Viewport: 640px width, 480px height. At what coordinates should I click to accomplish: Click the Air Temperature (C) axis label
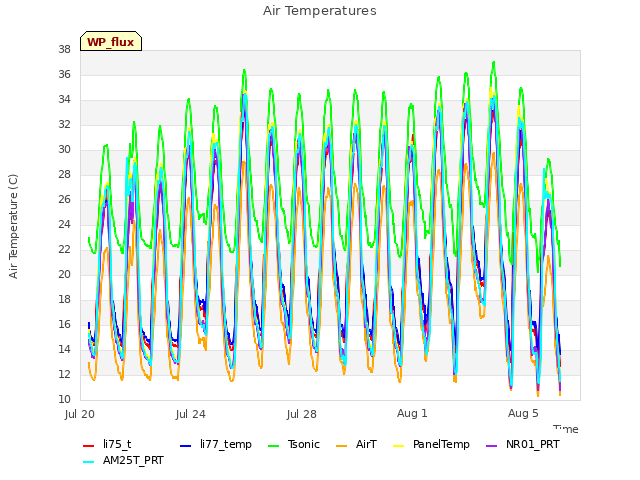click(13, 227)
